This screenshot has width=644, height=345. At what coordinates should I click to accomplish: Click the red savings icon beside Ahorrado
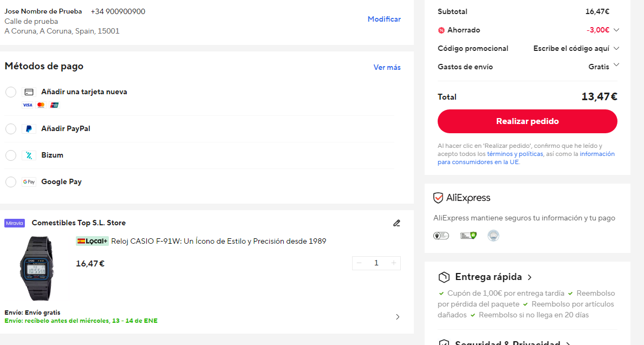point(441,30)
